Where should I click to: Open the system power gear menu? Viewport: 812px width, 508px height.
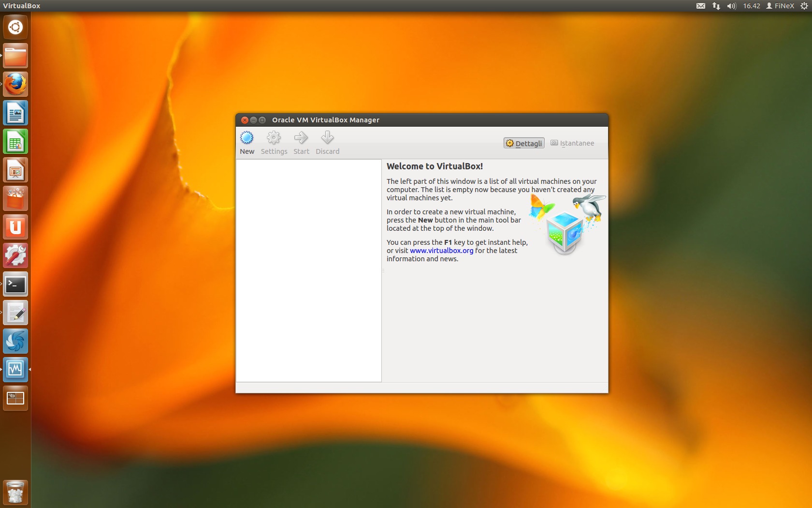[804, 6]
